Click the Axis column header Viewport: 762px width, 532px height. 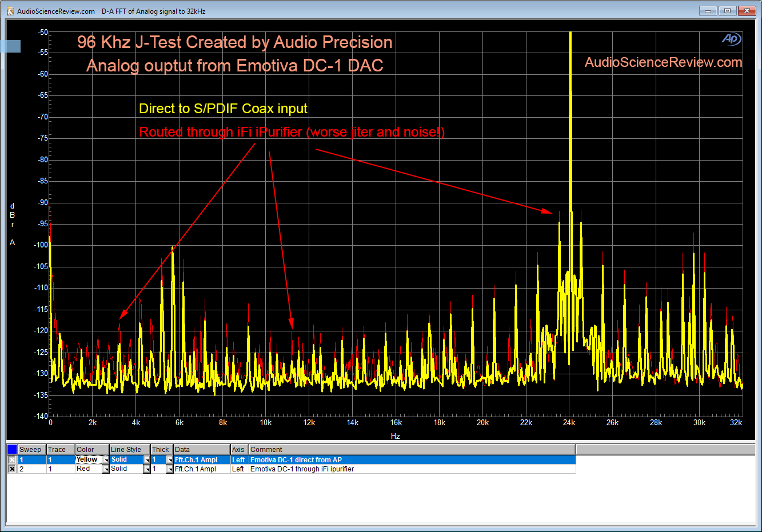pyautogui.click(x=240, y=450)
